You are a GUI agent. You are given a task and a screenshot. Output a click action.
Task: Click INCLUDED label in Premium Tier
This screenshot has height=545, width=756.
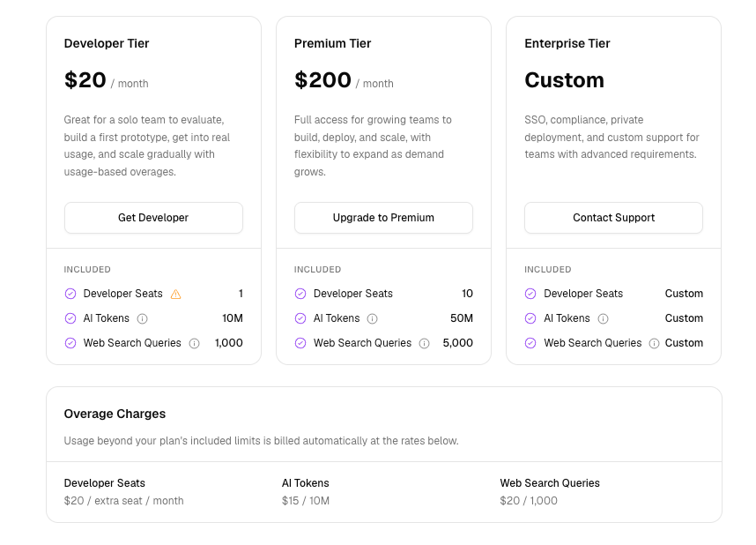coord(317,269)
